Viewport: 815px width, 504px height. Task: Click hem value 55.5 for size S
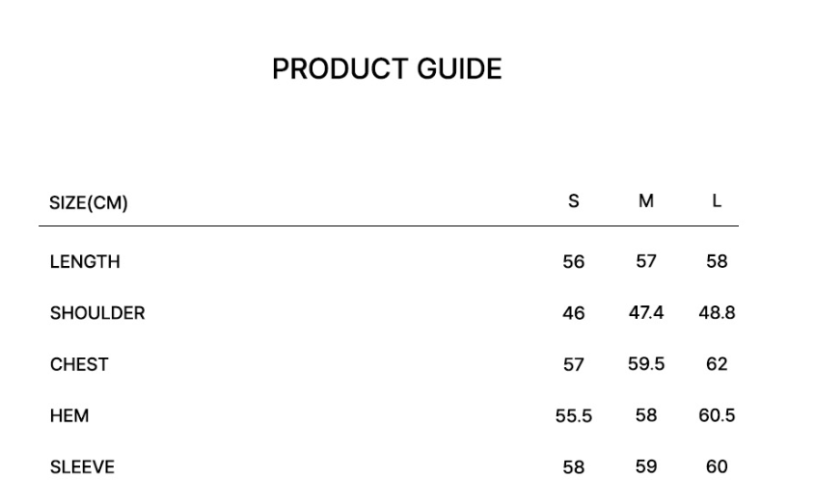tap(574, 416)
